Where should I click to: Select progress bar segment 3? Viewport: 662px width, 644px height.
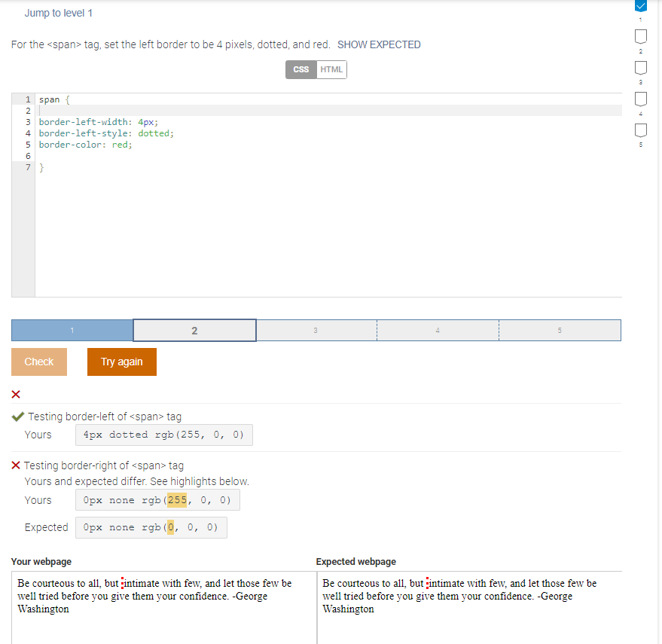316,330
